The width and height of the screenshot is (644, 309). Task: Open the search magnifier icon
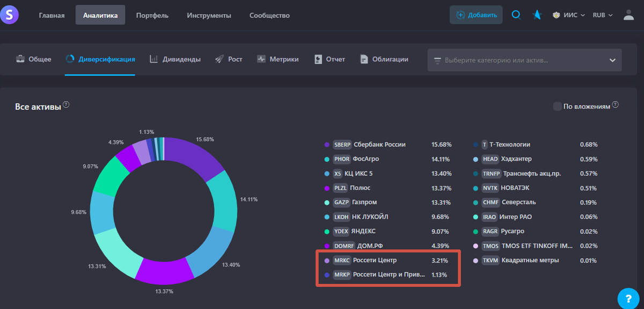point(516,15)
